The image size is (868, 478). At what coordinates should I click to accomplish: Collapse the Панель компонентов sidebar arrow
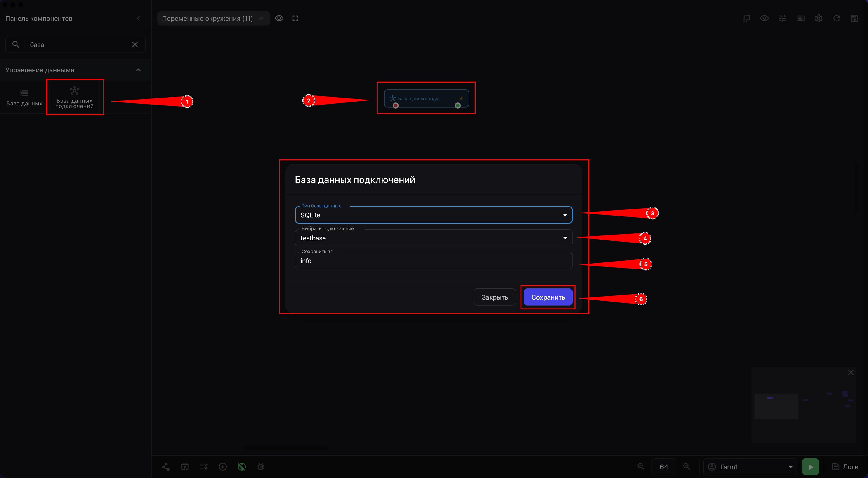pos(139,18)
